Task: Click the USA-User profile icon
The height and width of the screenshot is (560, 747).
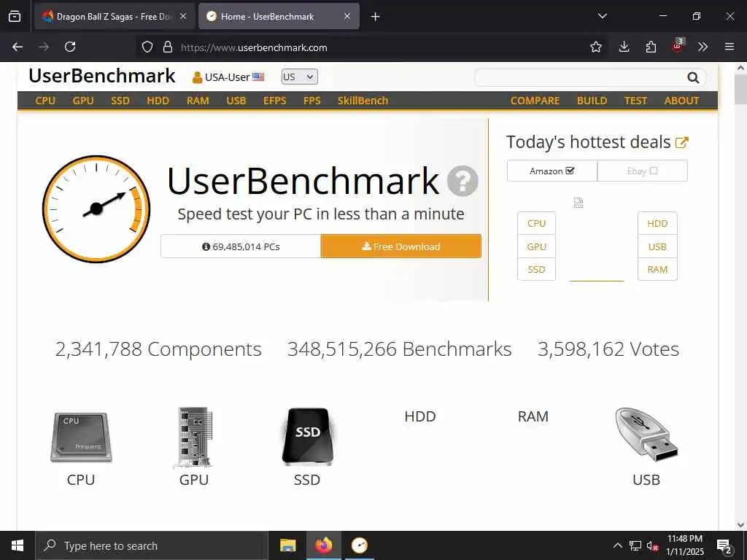Action: 197,77
